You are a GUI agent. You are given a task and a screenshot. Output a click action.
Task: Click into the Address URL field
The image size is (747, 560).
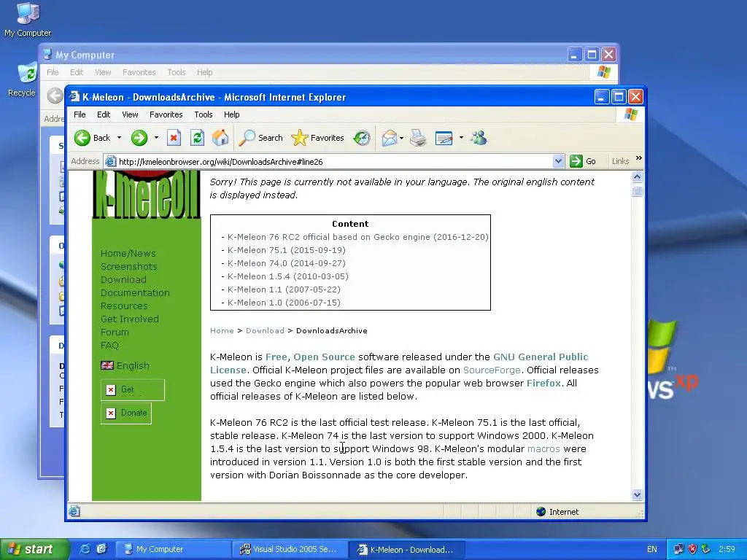333,161
